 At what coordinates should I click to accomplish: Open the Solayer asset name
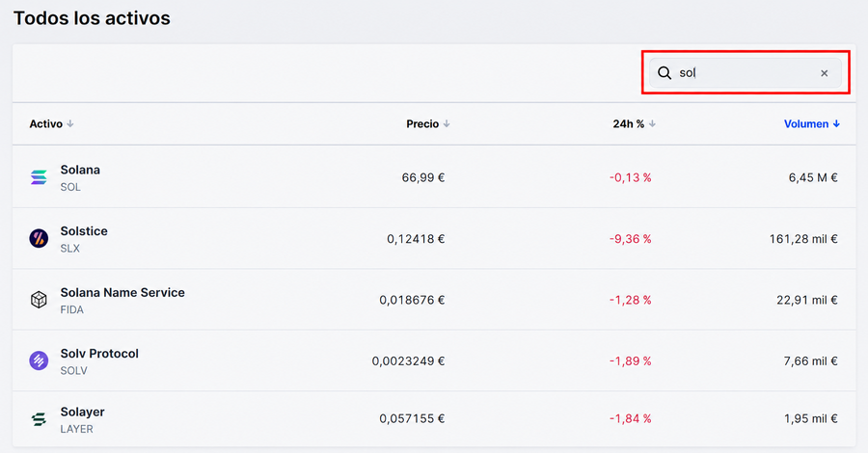[x=83, y=413]
